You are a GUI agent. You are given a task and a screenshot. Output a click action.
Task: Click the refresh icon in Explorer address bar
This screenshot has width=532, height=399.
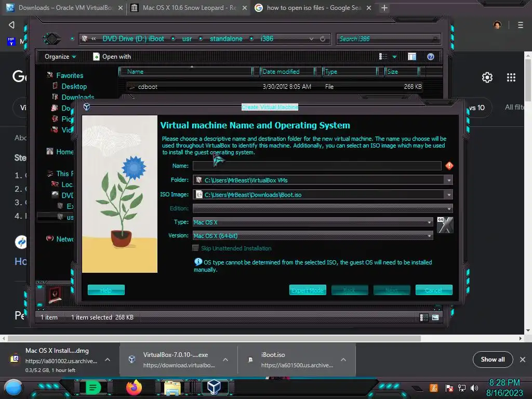[x=323, y=38]
